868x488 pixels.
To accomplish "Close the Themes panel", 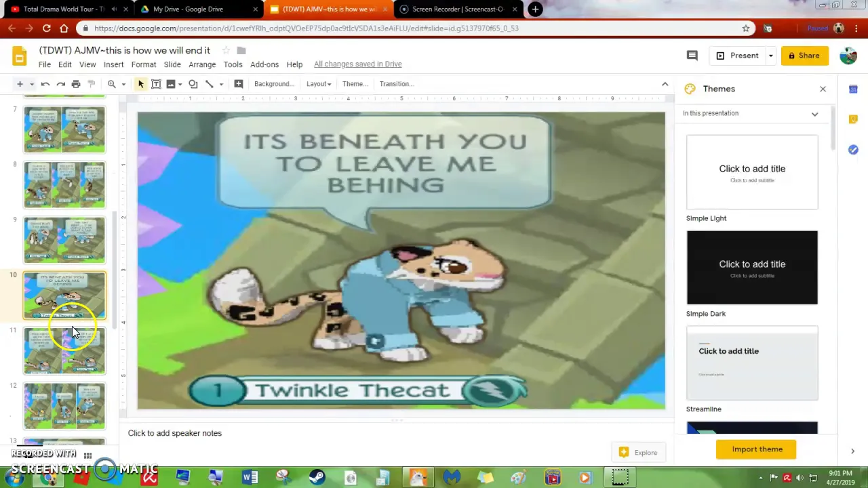I will pyautogui.click(x=823, y=89).
